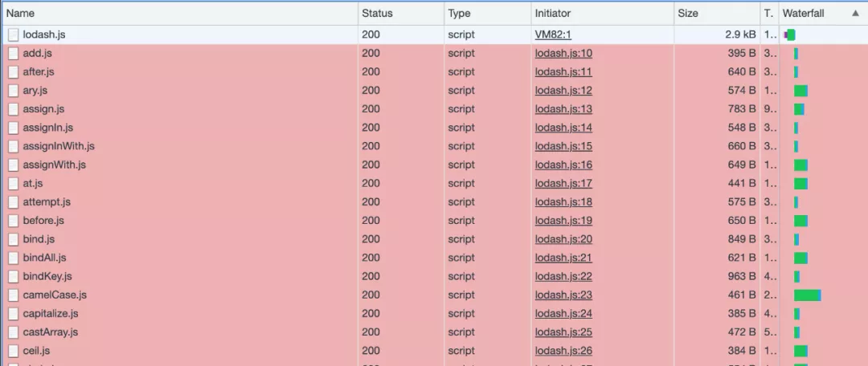This screenshot has width=868, height=366.
Task: Click file icon beside assignInWith.js
Action: (x=14, y=147)
